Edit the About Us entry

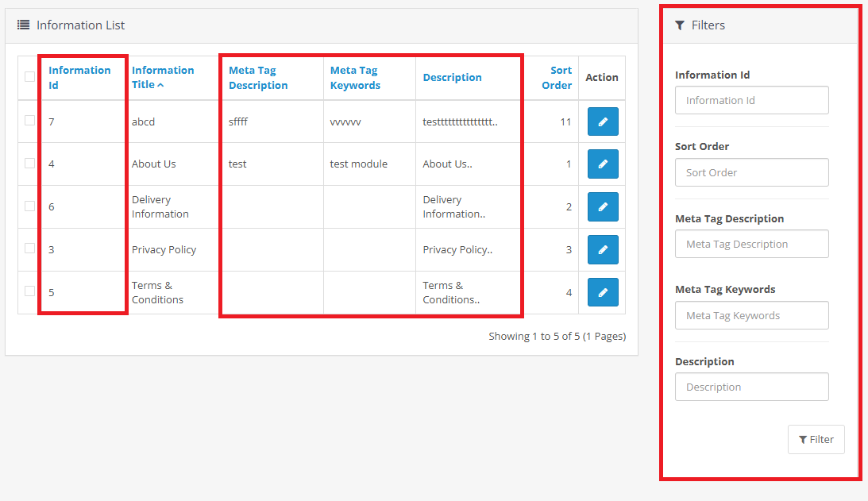603,164
